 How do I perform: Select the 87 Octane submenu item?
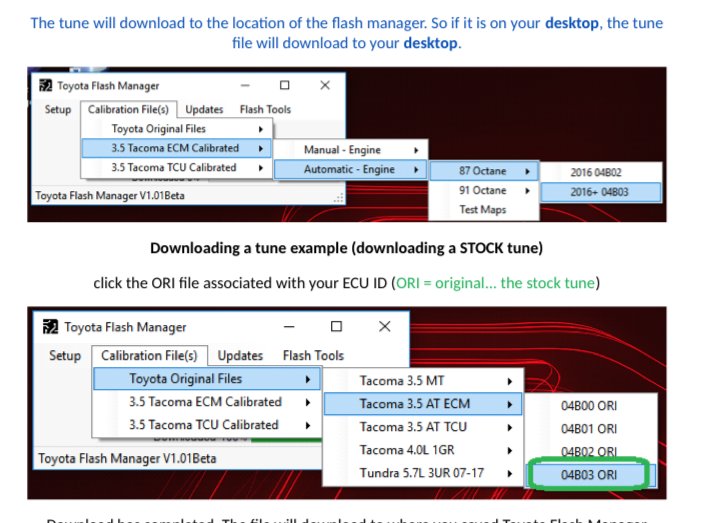(x=484, y=171)
